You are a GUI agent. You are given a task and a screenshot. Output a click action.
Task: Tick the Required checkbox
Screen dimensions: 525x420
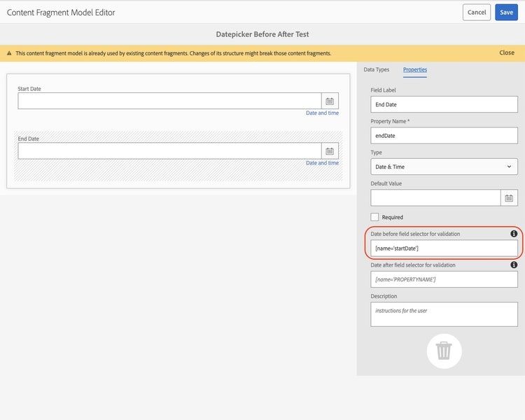pos(374,217)
